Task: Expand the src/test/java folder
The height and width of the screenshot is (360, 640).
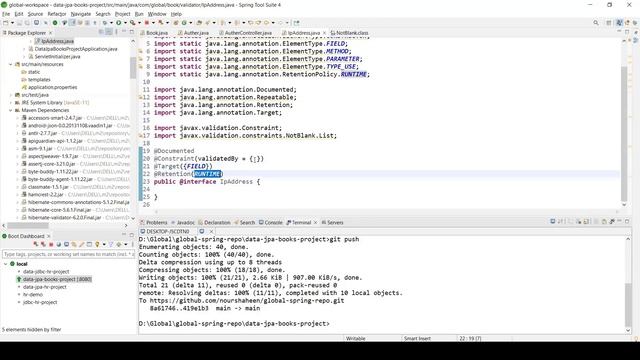Action: pyautogui.click(x=11, y=95)
